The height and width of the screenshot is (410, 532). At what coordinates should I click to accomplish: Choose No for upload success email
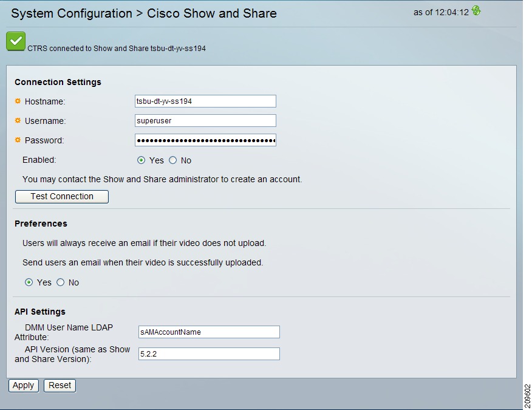click(x=60, y=282)
